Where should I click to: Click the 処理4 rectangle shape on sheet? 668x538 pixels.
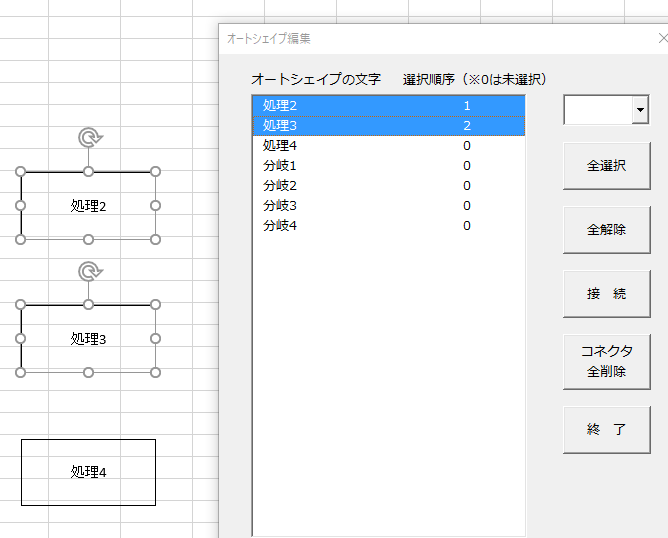tap(88, 472)
